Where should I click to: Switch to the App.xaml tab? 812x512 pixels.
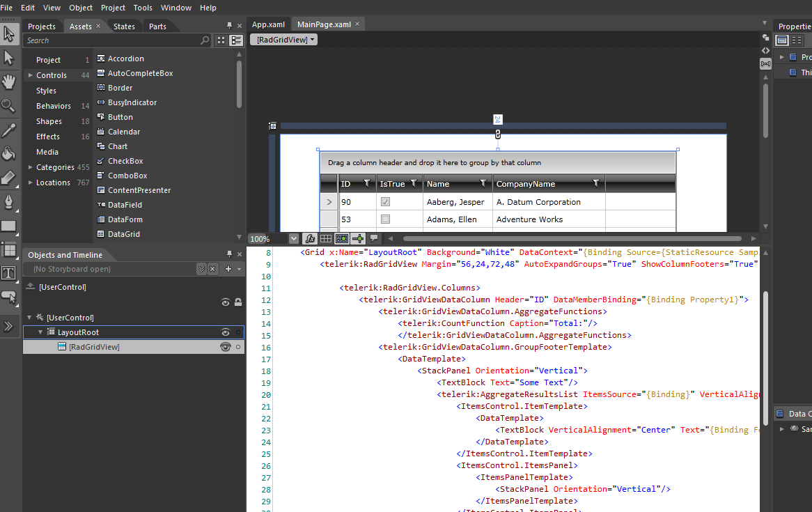269,24
